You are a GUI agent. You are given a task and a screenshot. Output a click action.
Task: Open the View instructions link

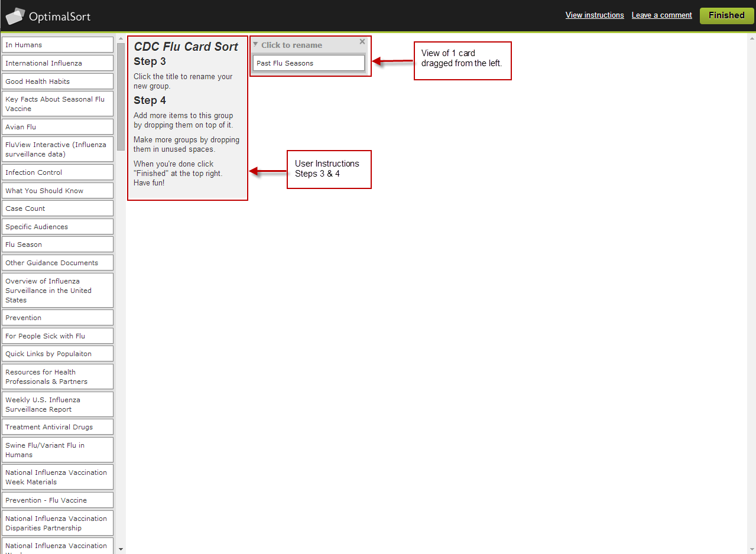[595, 15]
